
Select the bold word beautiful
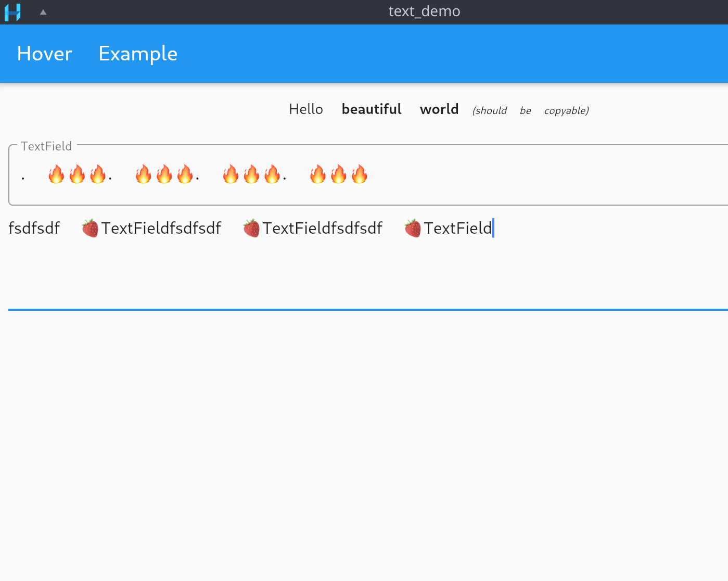pos(371,109)
